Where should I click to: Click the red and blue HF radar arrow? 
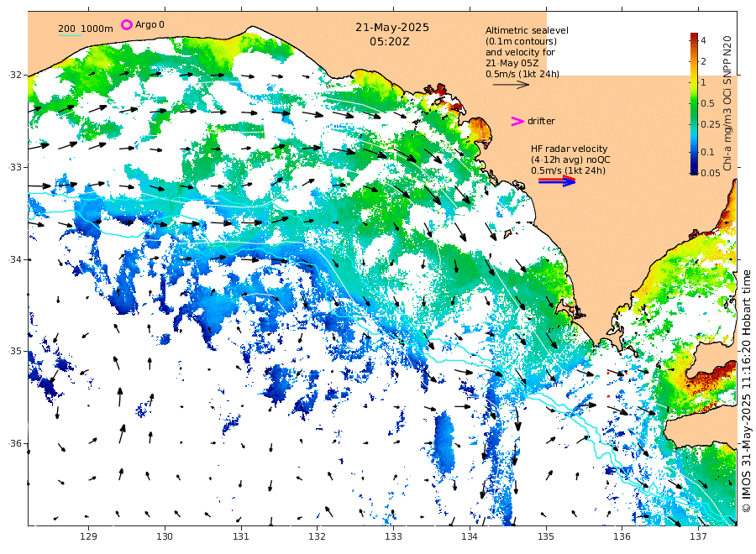tap(557, 180)
